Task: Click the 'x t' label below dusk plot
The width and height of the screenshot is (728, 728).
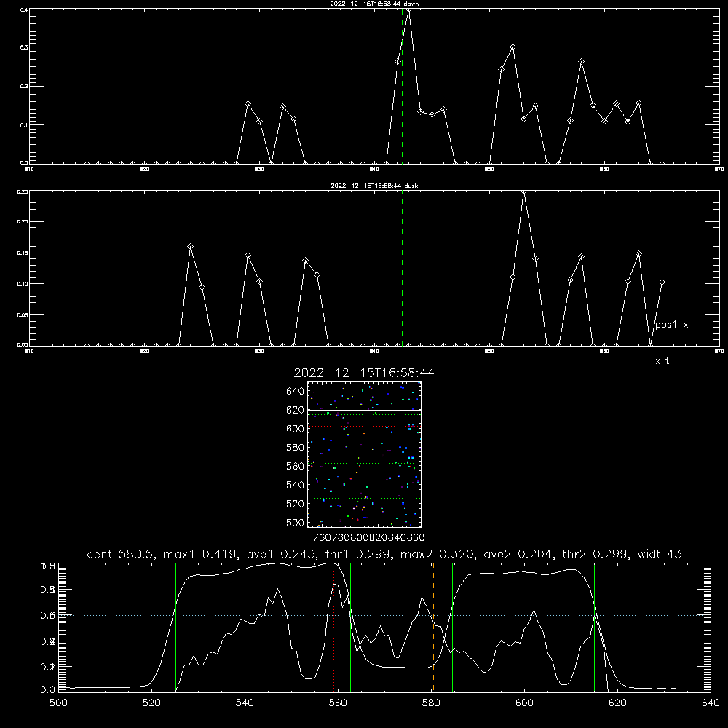Action: click(662, 361)
